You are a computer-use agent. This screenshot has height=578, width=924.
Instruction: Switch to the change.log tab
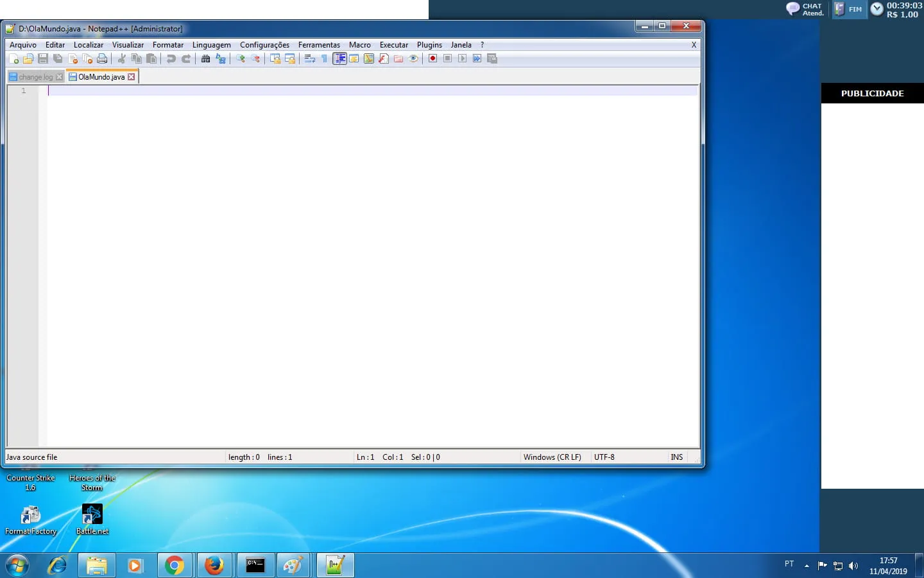(x=35, y=77)
